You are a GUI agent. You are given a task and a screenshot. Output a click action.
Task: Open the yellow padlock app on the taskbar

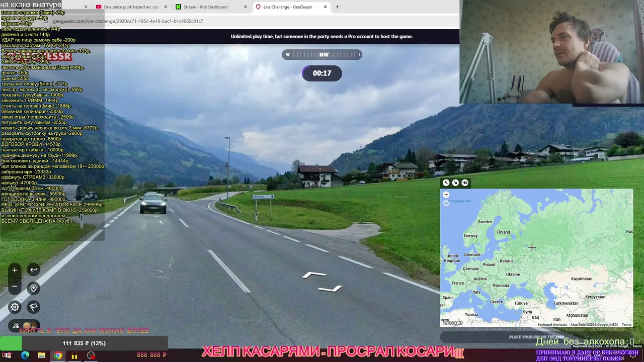(74, 355)
